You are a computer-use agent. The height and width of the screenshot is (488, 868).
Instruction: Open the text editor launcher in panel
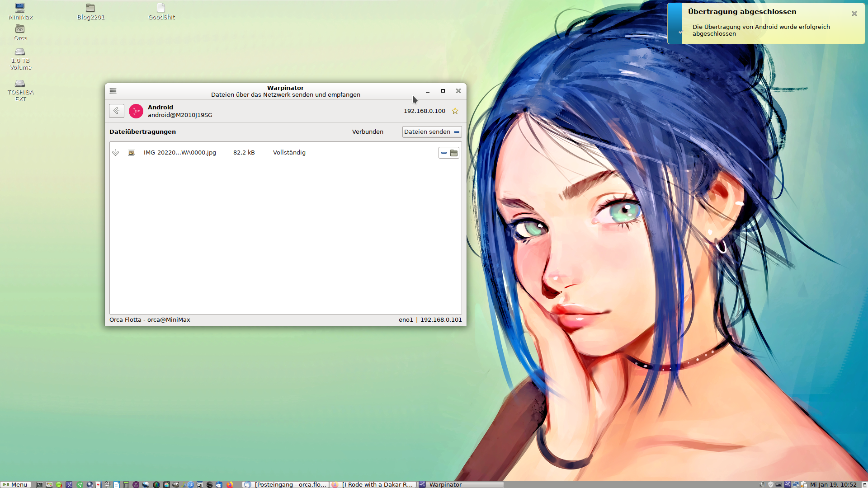pos(117,484)
